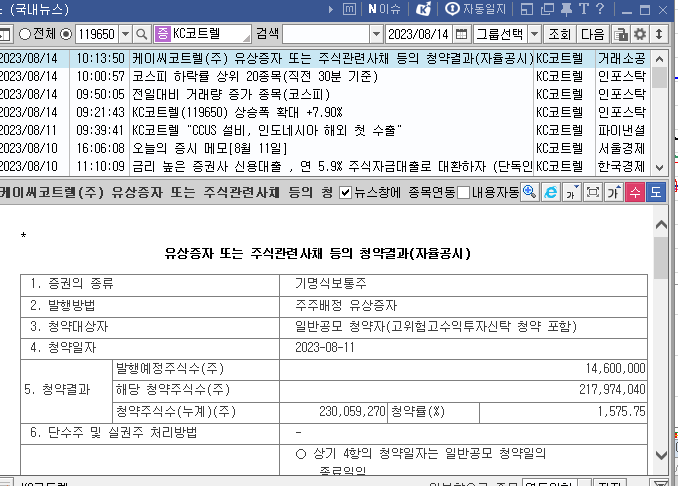This screenshot has height=486, width=678.
Task: Click the 'm' memo icon in title bar
Action: (x=349, y=9)
